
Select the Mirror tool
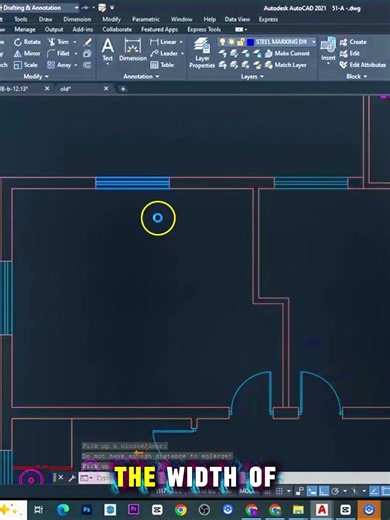(27, 53)
